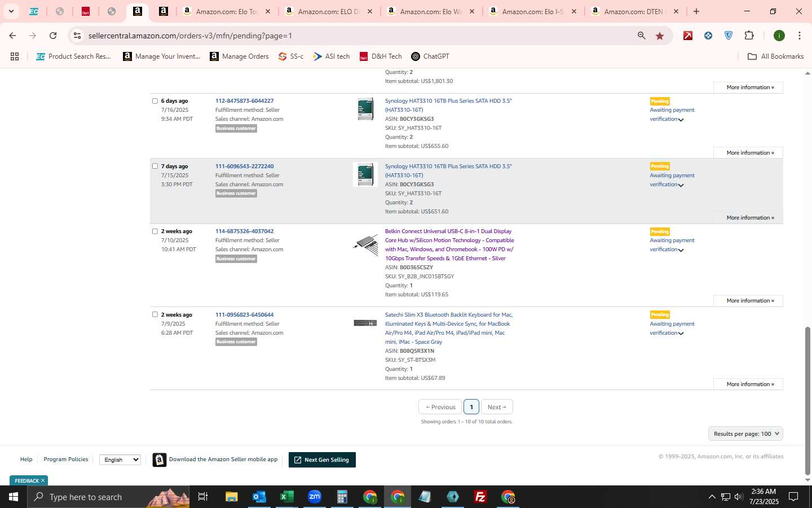
Task: Open FileZilla from the Windows taskbar
Action: point(480,497)
